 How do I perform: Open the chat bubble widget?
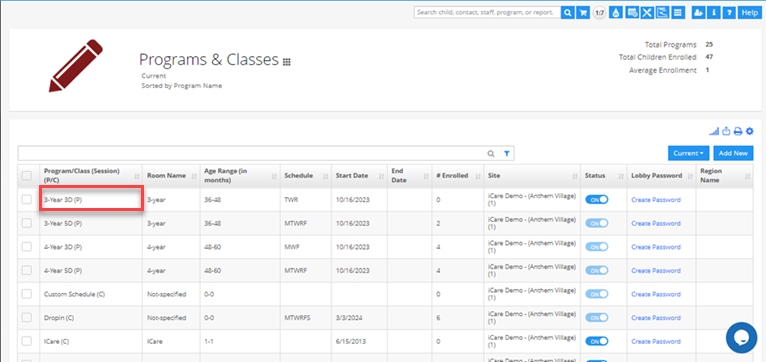coord(741,338)
